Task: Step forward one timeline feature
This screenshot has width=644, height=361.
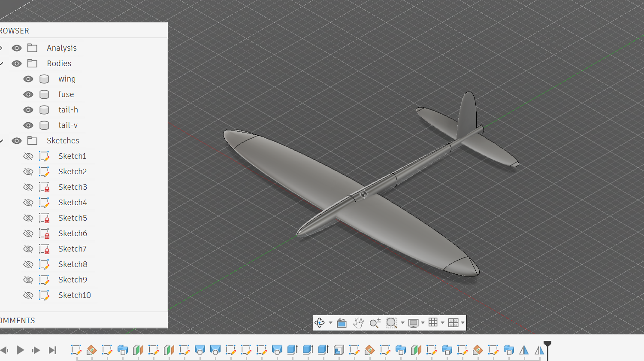Action: click(36, 350)
